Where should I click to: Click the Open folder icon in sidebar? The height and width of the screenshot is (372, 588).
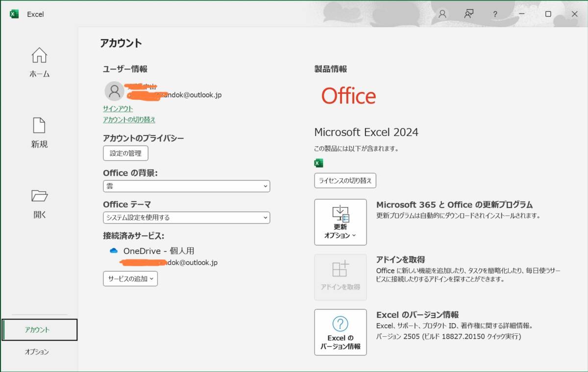click(39, 196)
